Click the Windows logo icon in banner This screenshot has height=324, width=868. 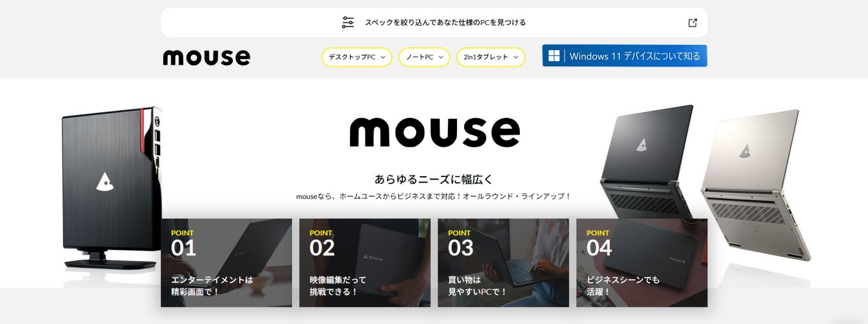[x=554, y=56]
